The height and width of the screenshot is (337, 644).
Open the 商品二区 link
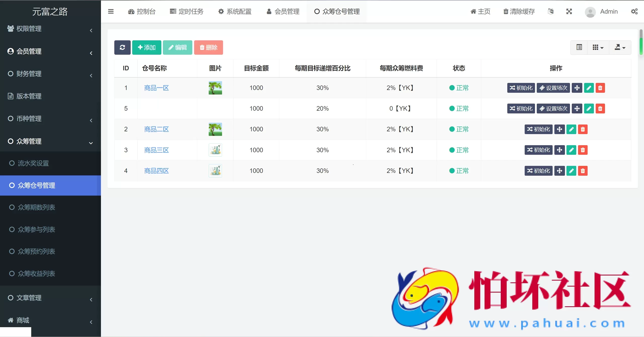(156, 129)
